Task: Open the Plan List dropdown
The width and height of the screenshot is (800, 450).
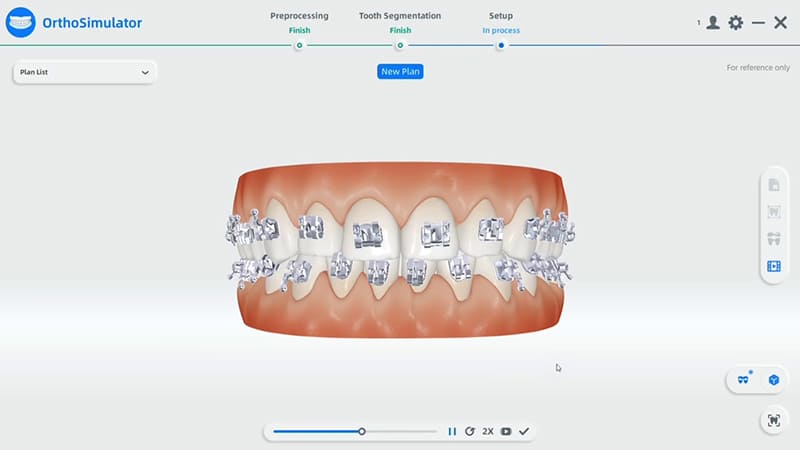Action: tap(85, 72)
